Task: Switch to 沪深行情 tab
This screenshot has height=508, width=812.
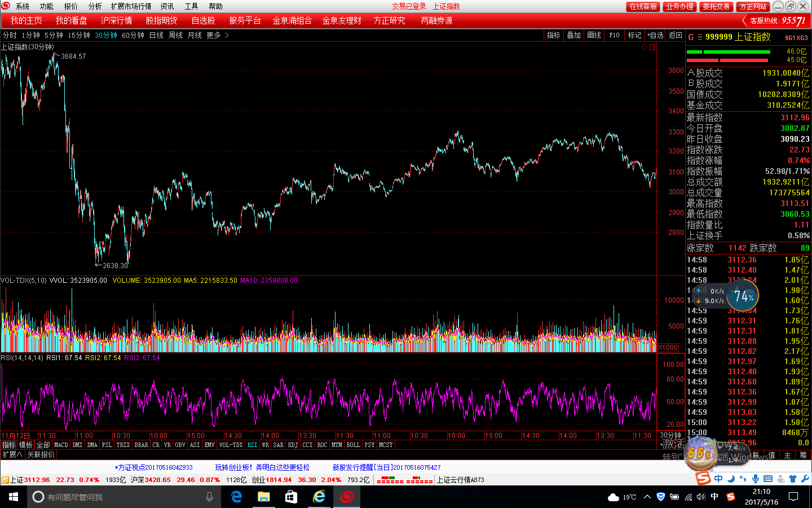Action: (117, 20)
